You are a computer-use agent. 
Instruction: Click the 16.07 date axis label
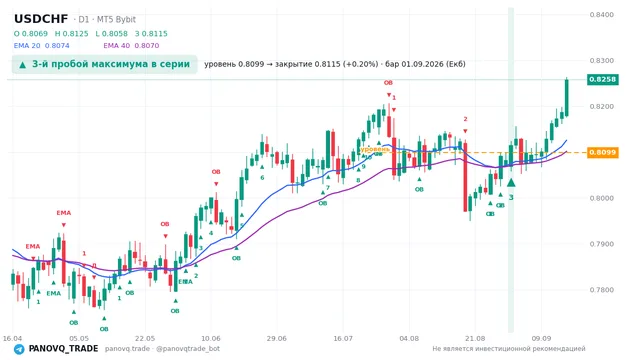pyautogui.click(x=343, y=338)
